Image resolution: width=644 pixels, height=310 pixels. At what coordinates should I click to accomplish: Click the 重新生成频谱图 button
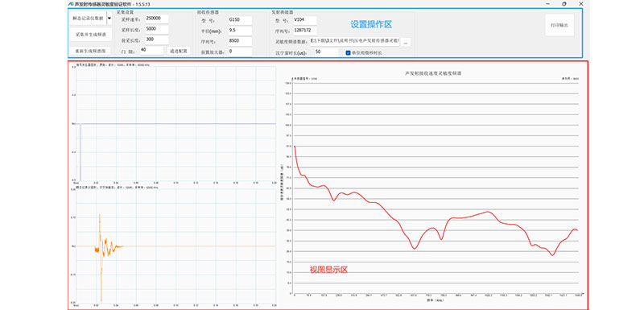point(90,51)
